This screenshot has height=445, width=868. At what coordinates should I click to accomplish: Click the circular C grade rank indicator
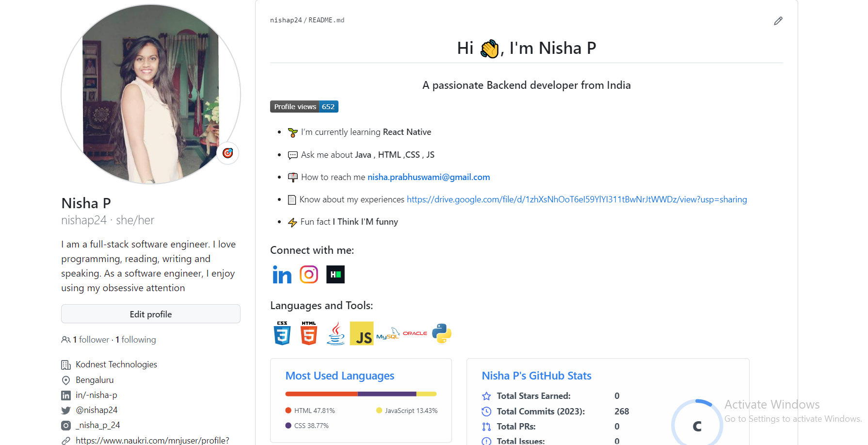click(697, 426)
